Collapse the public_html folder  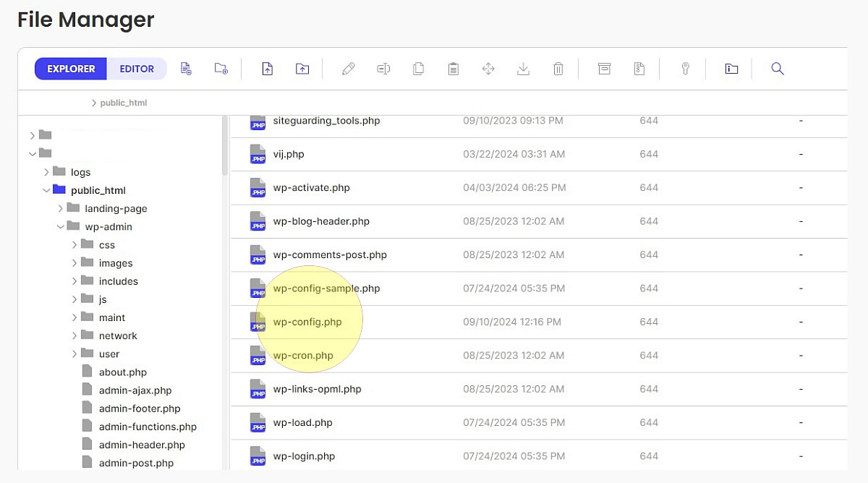pyautogui.click(x=46, y=189)
